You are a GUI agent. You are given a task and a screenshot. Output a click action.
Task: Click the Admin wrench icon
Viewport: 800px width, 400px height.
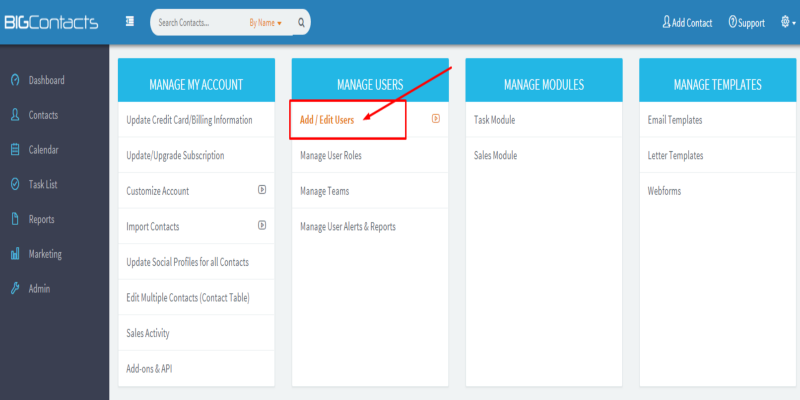(x=15, y=288)
